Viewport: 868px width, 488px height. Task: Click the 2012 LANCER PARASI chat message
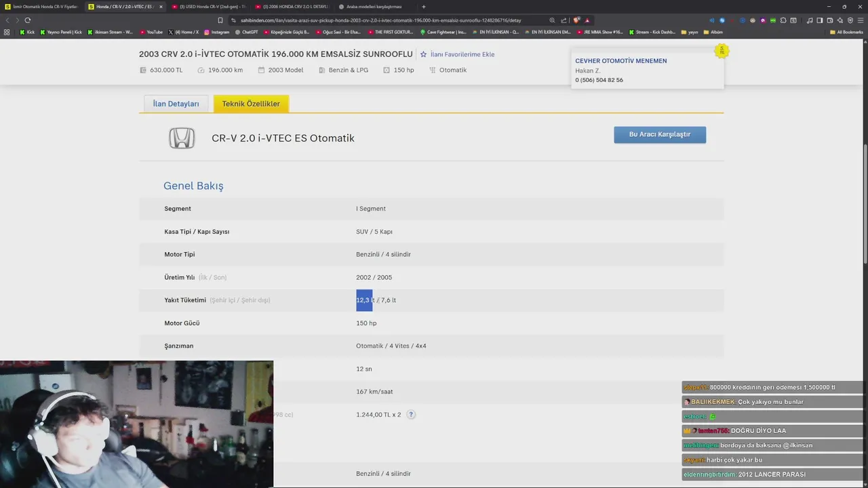point(773,474)
